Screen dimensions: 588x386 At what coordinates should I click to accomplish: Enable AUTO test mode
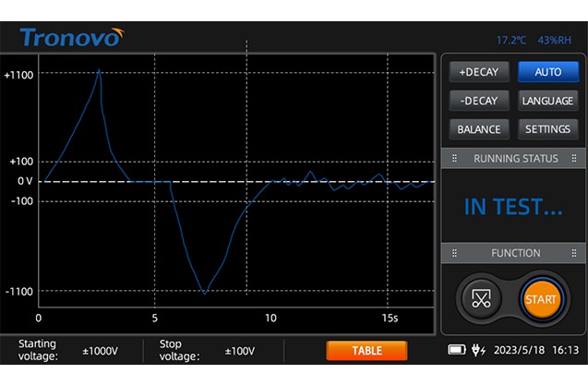547,72
